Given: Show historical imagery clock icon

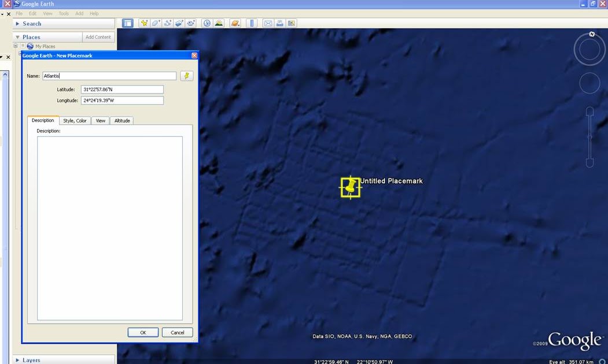Looking at the screenshot, I should click(207, 23).
